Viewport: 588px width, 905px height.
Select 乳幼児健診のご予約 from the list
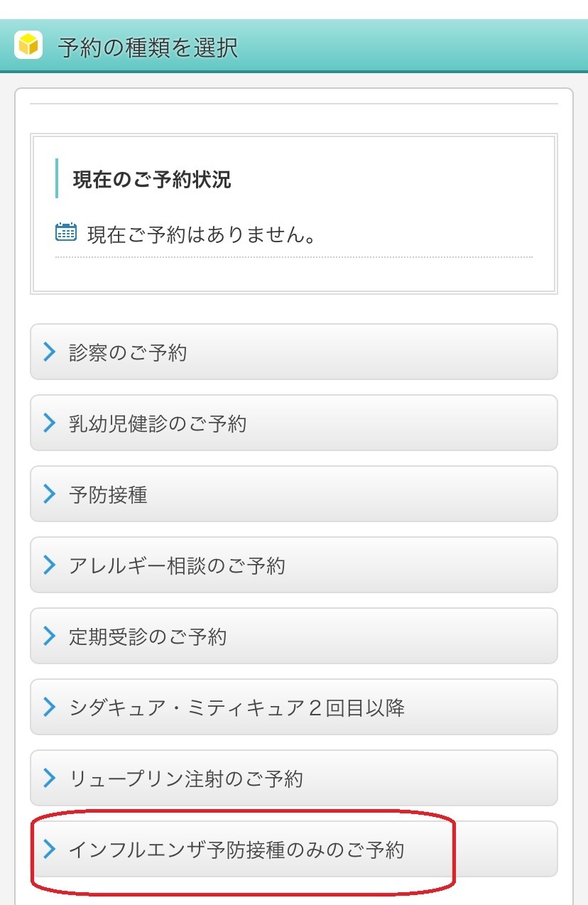click(x=293, y=423)
